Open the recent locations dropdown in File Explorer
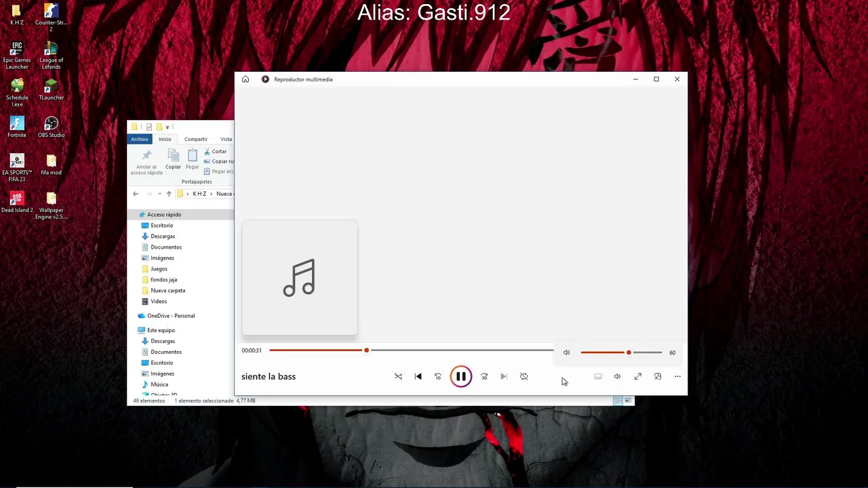This screenshot has width=868, height=488. point(159,194)
